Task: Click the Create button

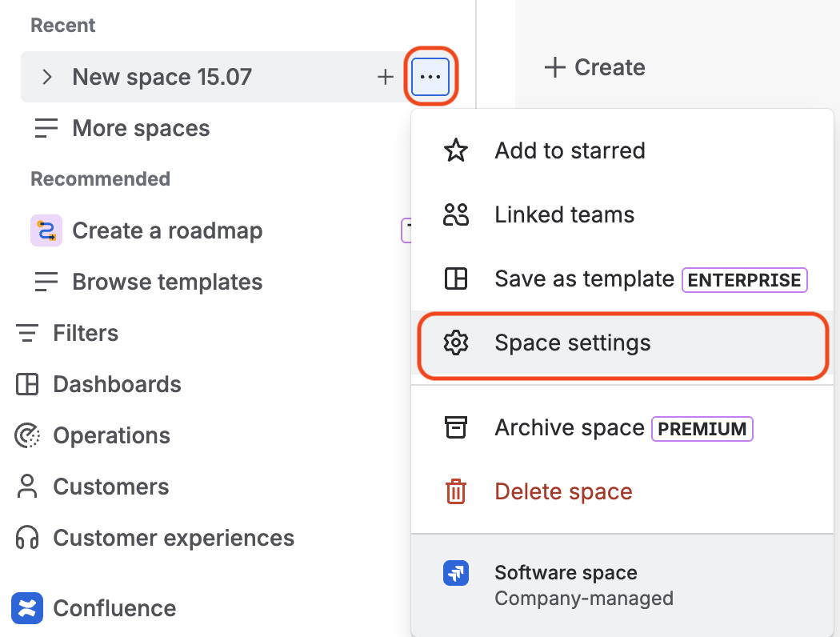Action: [594, 67]
